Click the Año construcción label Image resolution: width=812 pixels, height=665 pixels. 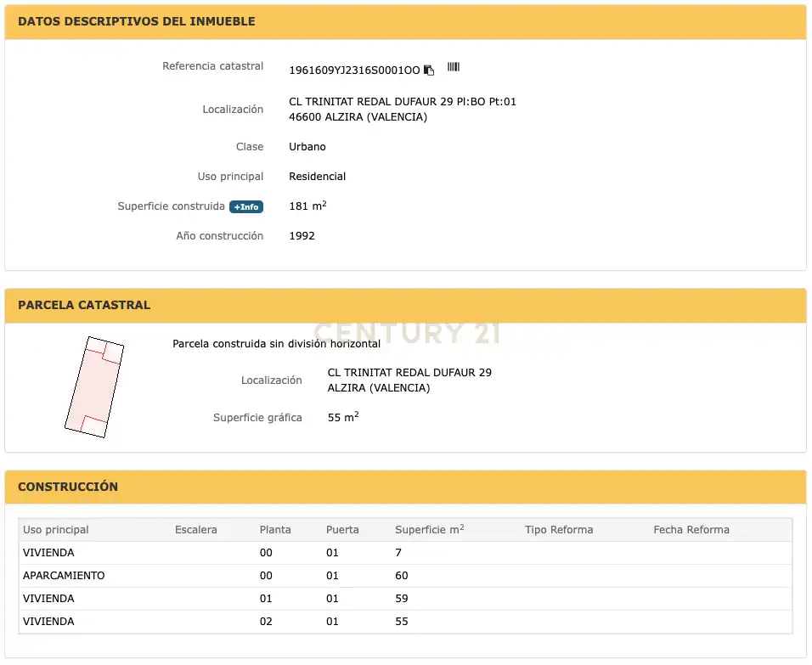[x=220, y=236]
